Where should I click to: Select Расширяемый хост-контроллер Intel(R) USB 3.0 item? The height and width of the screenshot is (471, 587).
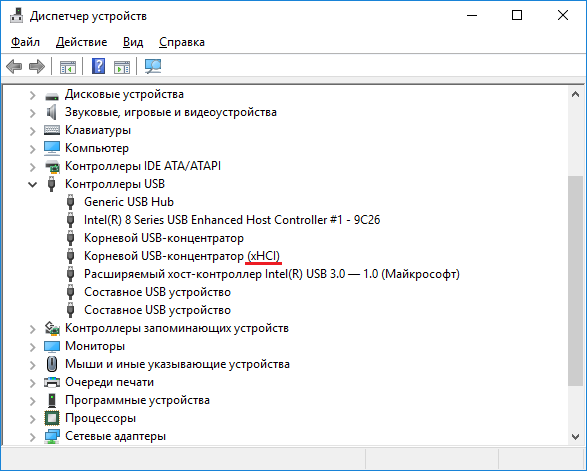tap(272, 274)
